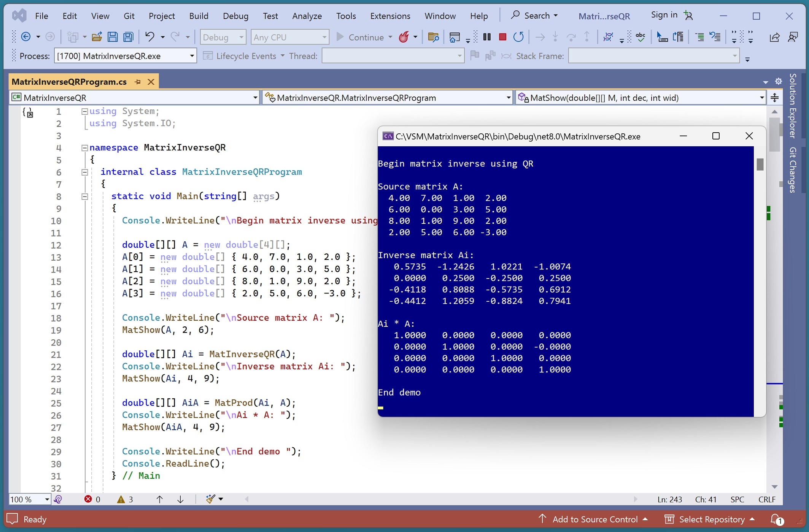Open the Extensions menu
This screenshot has width=809, height=532.
coord(390,16)
